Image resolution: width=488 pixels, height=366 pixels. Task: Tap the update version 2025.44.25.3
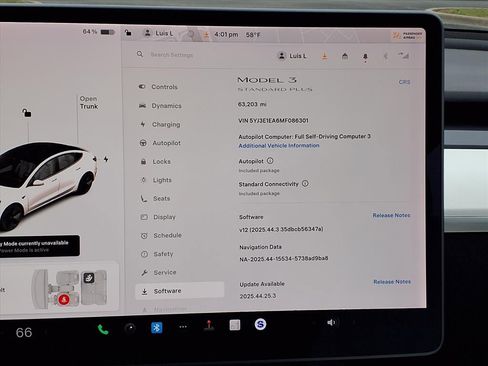pos(258,296)
